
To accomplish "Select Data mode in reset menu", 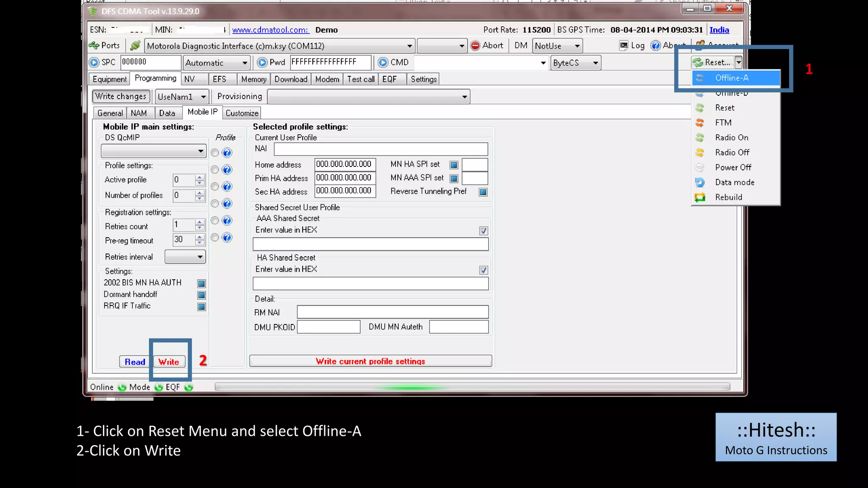I will click(736, 182).
